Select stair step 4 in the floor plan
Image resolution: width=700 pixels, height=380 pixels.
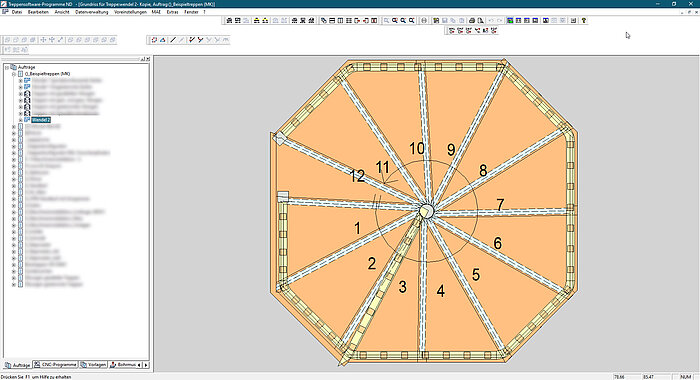pyautogui.click(x=441, y=291)
